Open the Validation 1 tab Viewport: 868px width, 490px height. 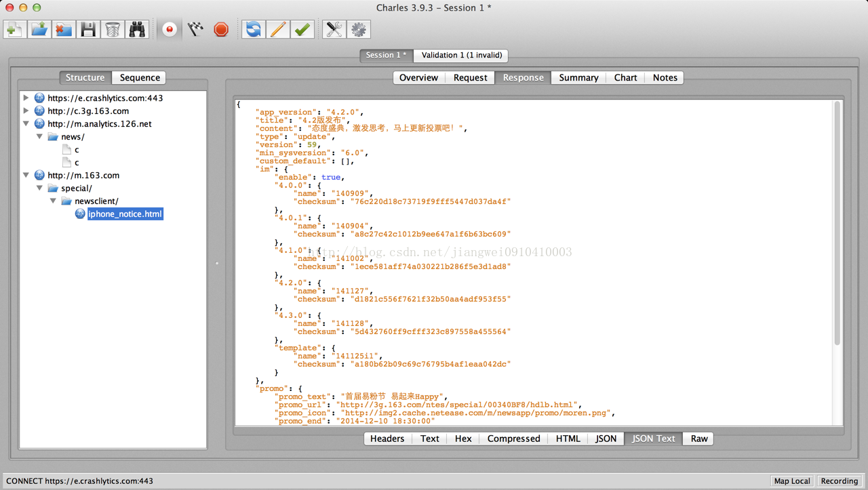(461, 56)
